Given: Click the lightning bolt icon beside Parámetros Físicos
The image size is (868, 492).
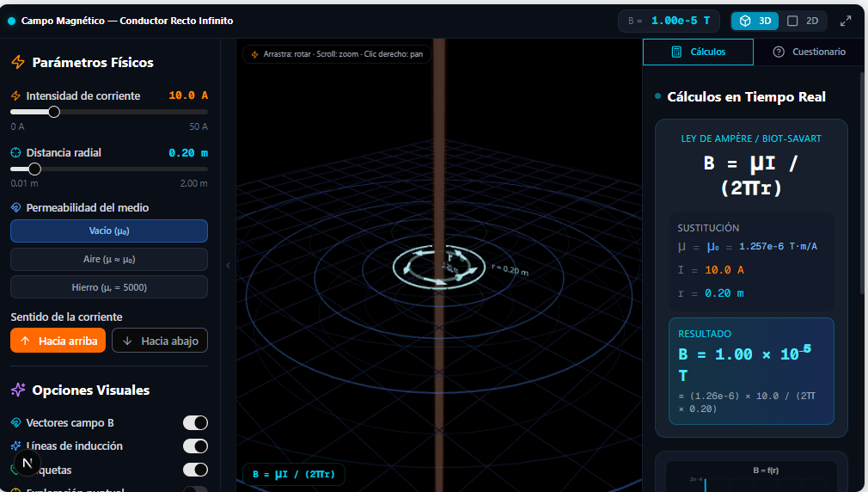Looking at the screenshot, I should tap(18, 62).
